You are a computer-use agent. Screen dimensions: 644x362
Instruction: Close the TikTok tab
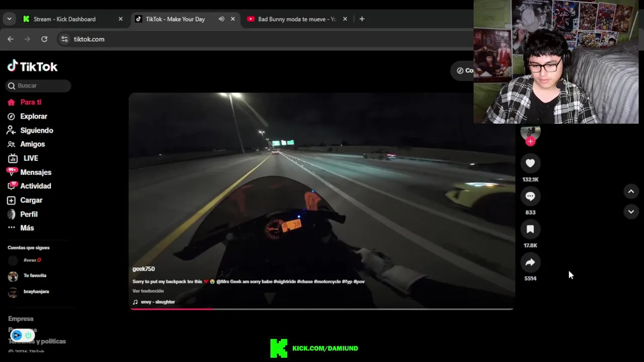pos(232,19)
